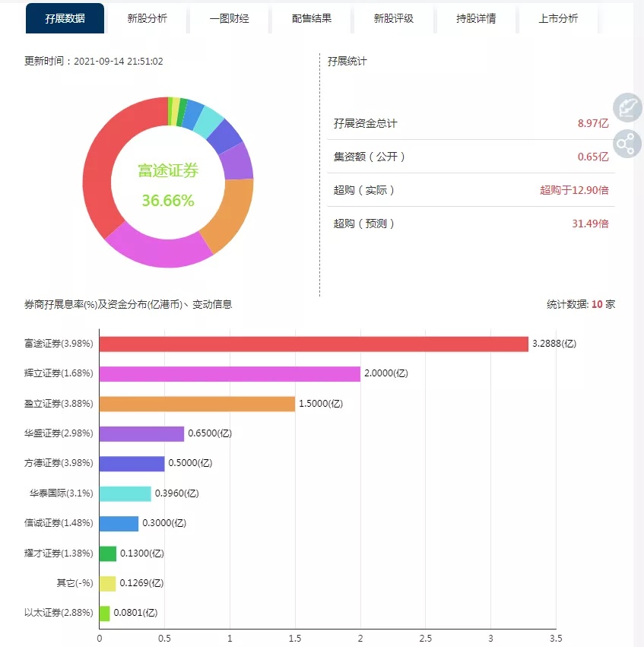
Task: Click the cyan 华泰国际 donut segment
Action: [x=208, y=121]
